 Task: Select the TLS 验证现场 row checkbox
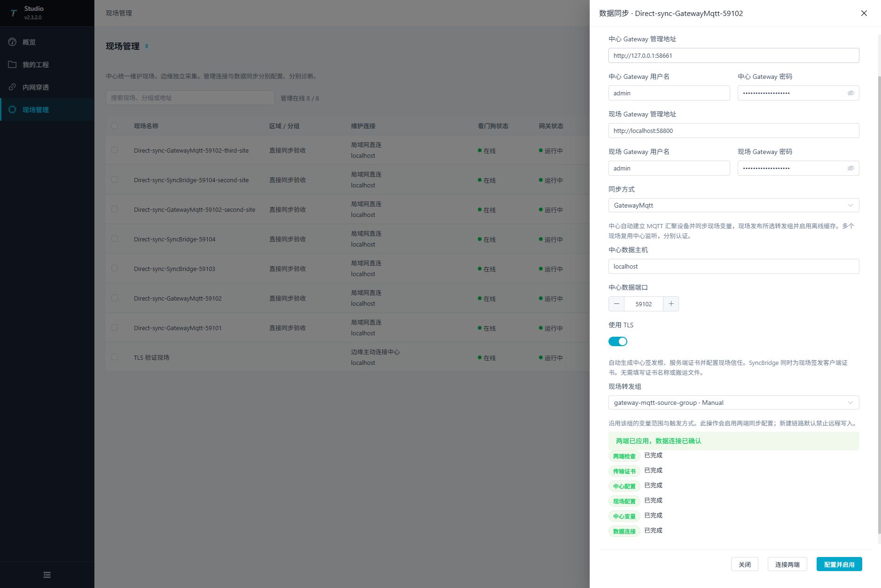coord(115,357)
